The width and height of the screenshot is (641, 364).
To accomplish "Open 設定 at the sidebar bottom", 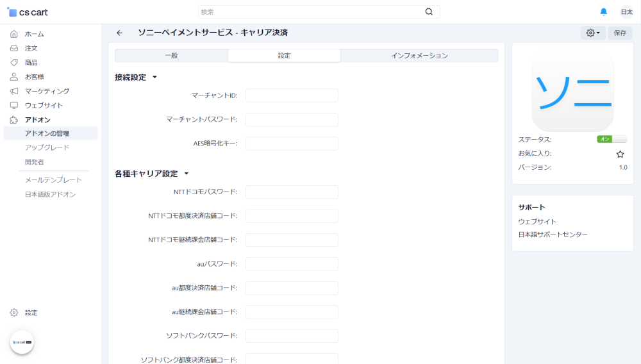I will point(31,313).
